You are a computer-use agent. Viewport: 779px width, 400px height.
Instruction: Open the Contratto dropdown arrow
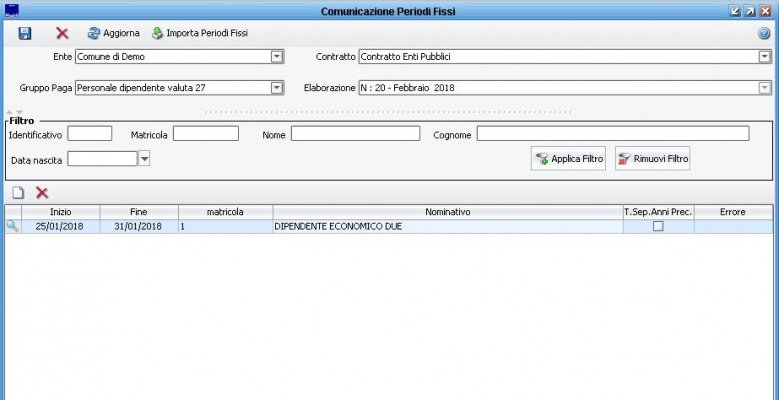pyautogui.click(x=765, y=57)
